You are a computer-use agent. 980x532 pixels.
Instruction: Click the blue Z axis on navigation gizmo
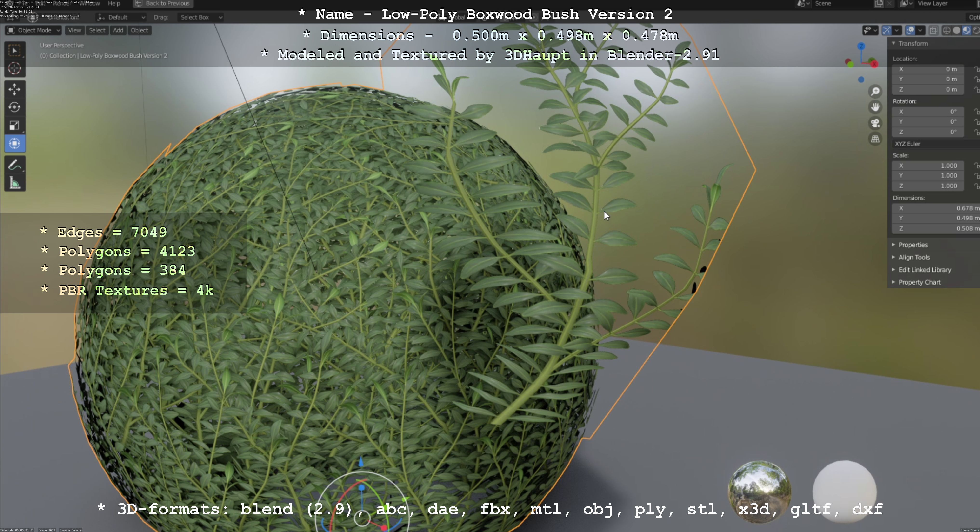(x=861, y=46)
